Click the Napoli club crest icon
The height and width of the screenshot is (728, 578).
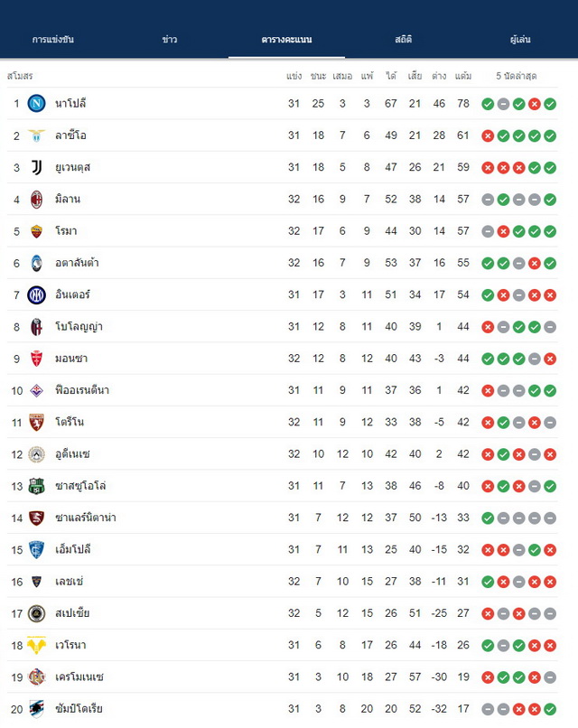36,104
